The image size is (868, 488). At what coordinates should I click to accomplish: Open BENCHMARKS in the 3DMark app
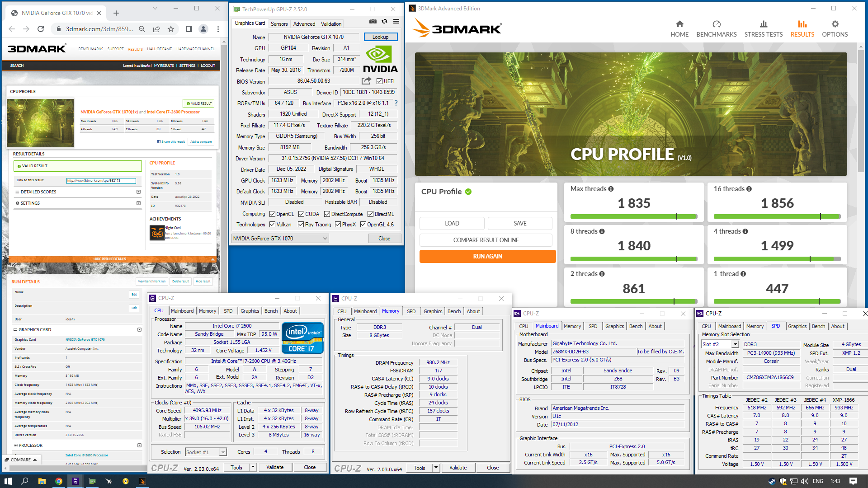[717, 29]
